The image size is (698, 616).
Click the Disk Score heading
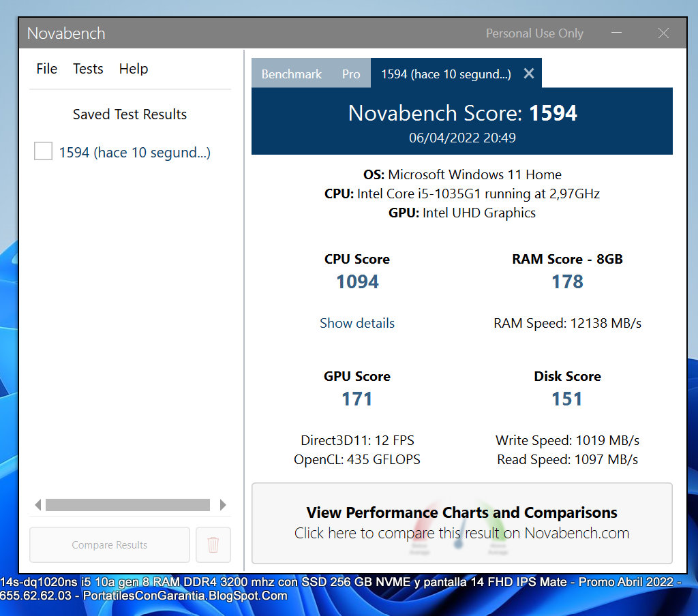(x=567, y=376)
